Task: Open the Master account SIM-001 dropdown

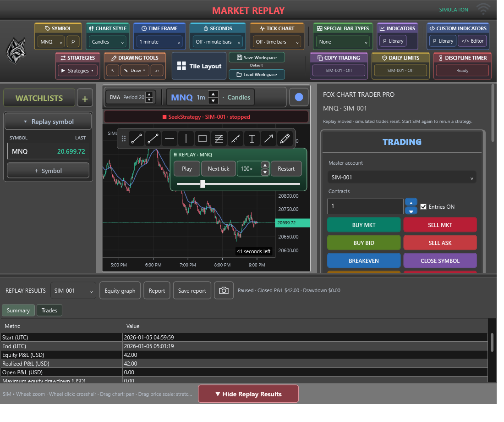Action: pyautogui.click(x=401, y=178)
